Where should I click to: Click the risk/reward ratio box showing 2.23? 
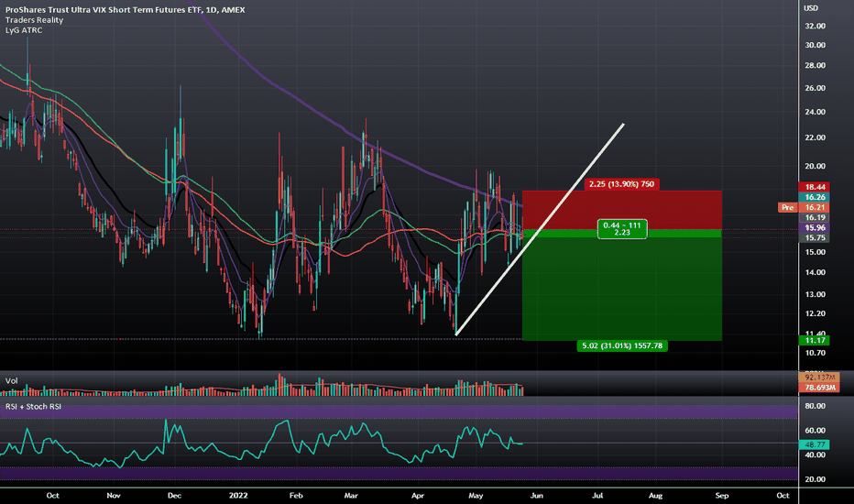click(x=622, y=229)
